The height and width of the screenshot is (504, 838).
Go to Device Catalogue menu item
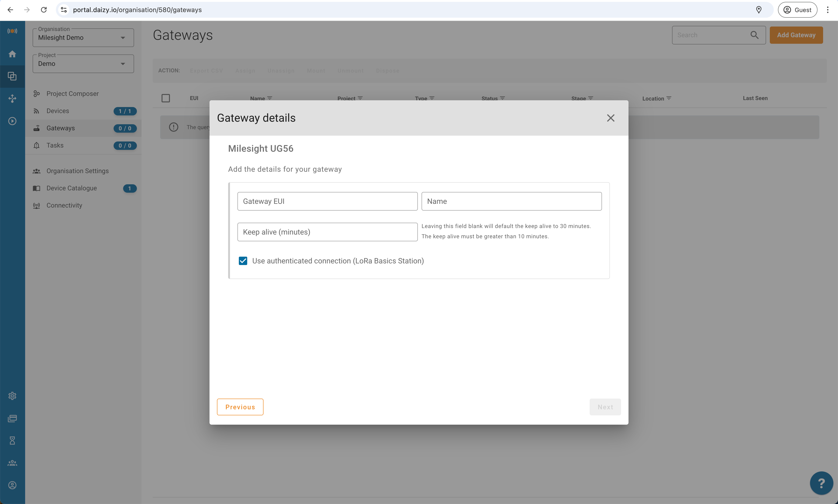[71, 188]
